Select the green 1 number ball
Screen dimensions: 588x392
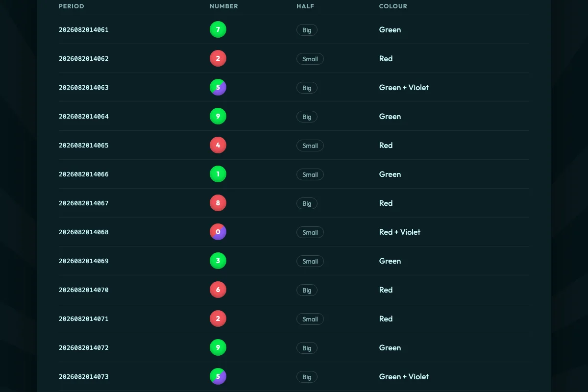(218, 174)
